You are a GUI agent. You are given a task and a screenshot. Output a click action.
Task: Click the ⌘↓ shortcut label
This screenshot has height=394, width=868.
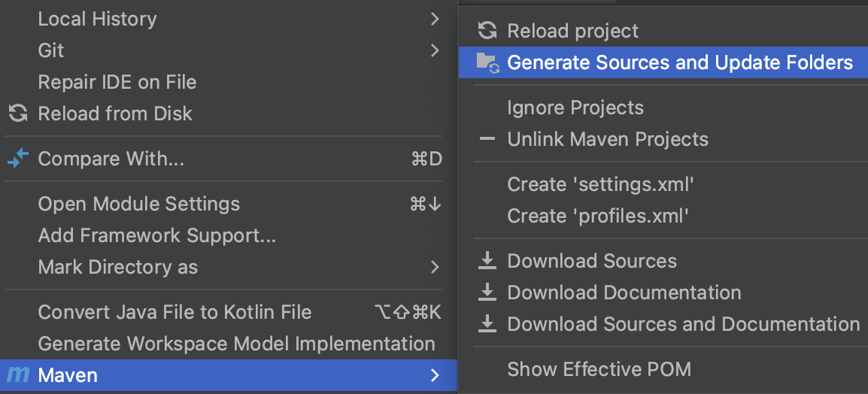pyautogui.click(x=426, y=204)
